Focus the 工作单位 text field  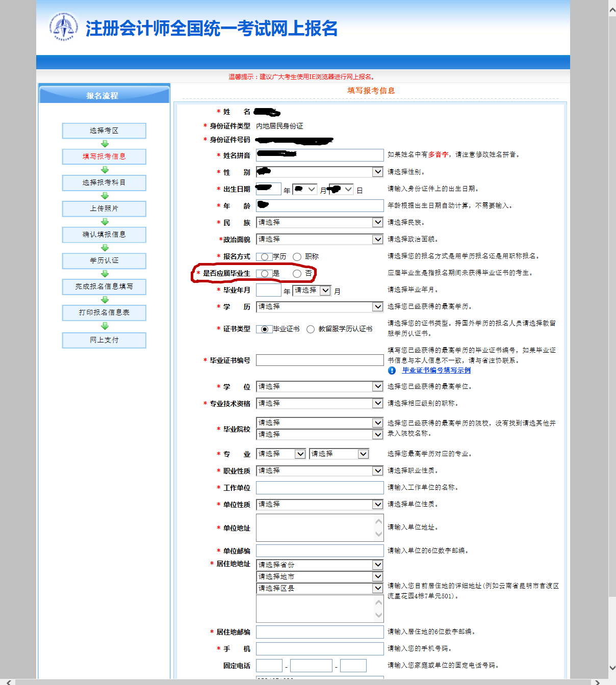[x=320, y=488]
